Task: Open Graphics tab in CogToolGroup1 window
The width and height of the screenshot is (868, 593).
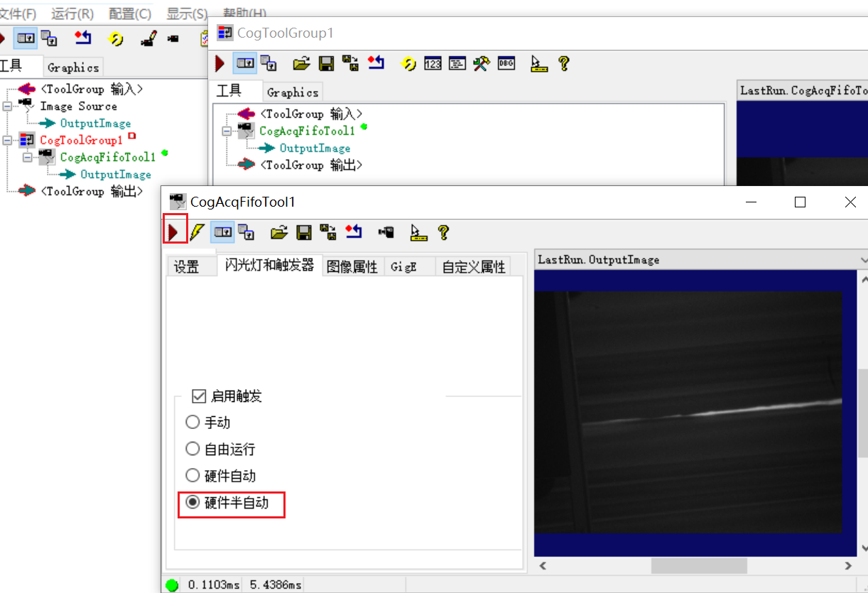Action: click(x=293, y=92)
